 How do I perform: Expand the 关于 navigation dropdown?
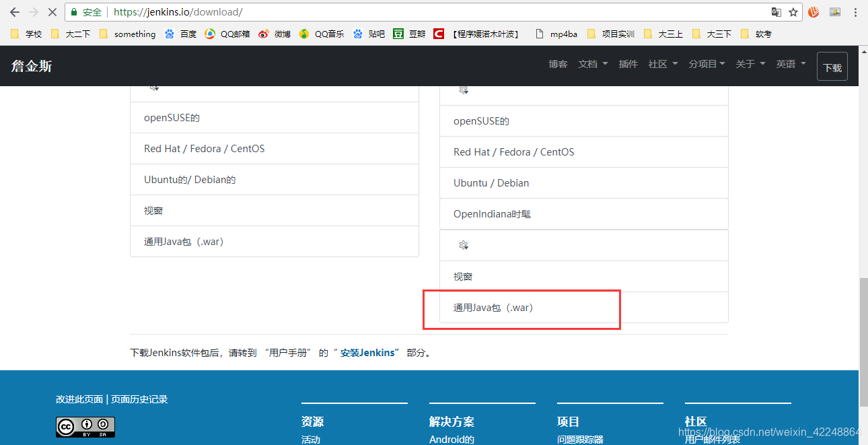(750, 64)
